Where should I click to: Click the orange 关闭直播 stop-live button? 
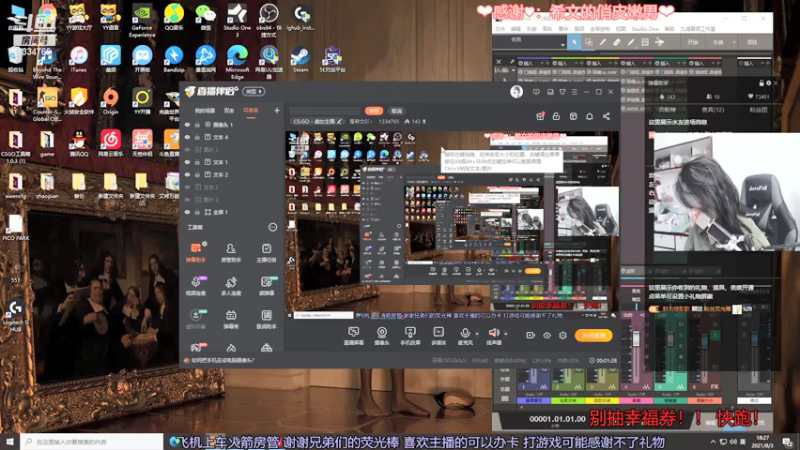(x=593, y=335)
